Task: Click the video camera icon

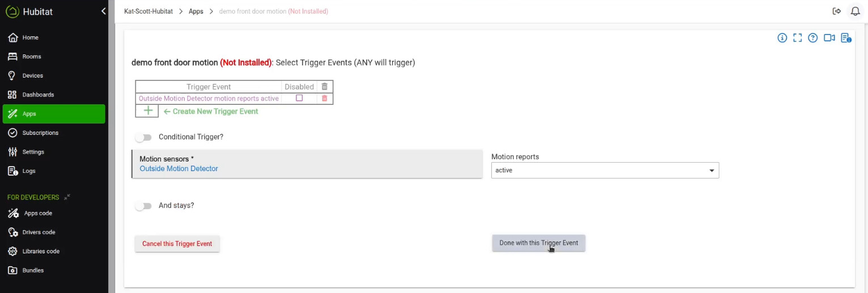Action: [x=829, y=38]
